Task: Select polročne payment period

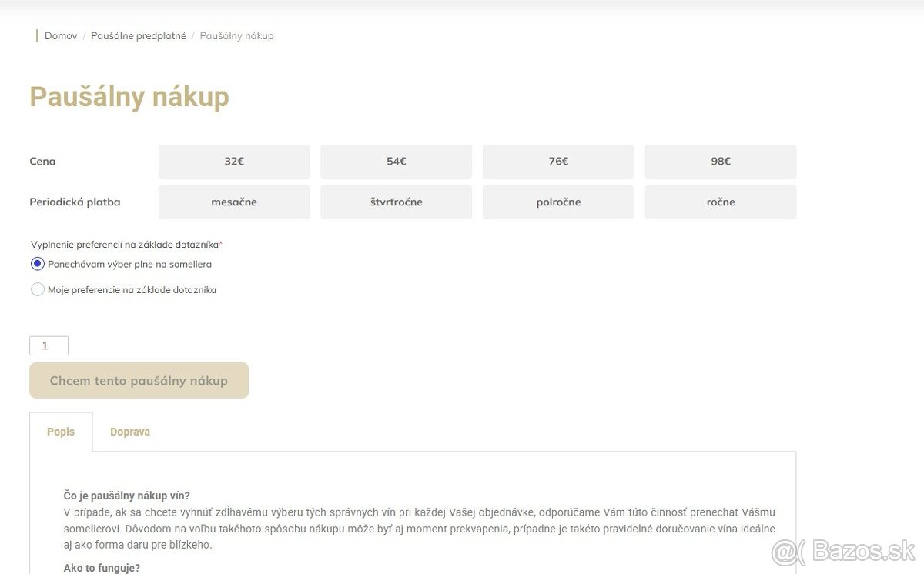Action: coord(558,202)
